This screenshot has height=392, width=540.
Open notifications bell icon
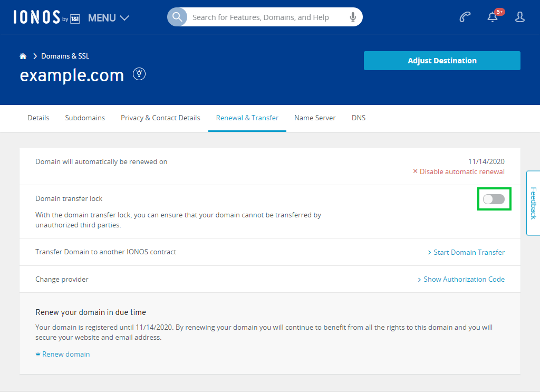click(x=493, y=17)
